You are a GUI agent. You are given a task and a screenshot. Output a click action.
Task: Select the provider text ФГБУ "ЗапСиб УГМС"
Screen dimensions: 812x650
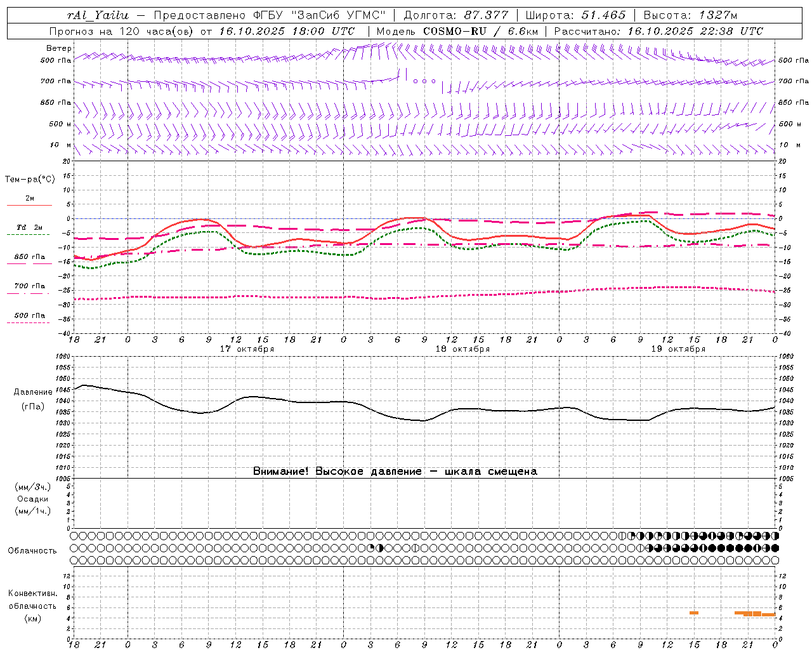click(x=320, y=15)
